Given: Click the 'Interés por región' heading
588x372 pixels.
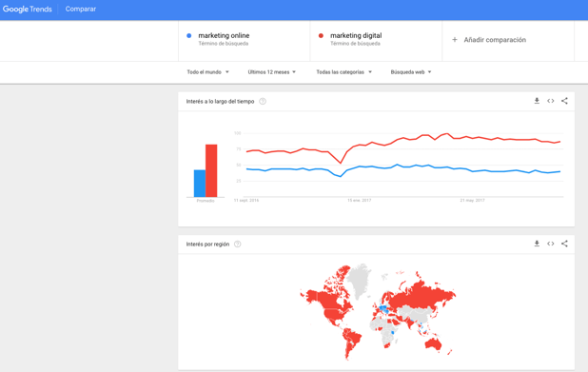Looking at the screenshot, I should tap(207, 245).
